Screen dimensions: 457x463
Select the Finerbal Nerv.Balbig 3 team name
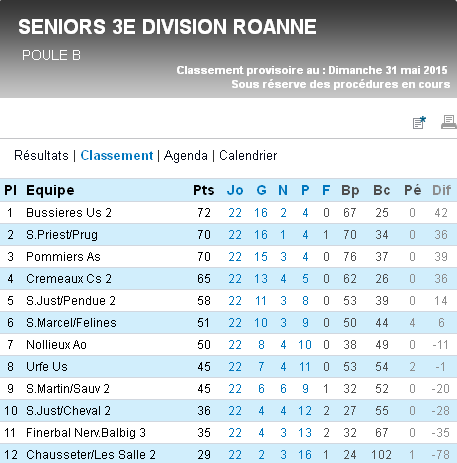pyautogui.click(x=86, y=433)
